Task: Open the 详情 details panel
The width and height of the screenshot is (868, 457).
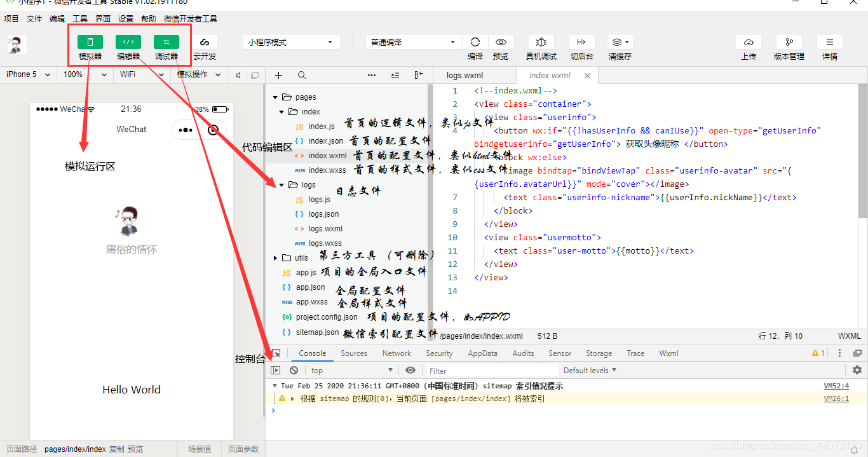Action: click(830, 42)
